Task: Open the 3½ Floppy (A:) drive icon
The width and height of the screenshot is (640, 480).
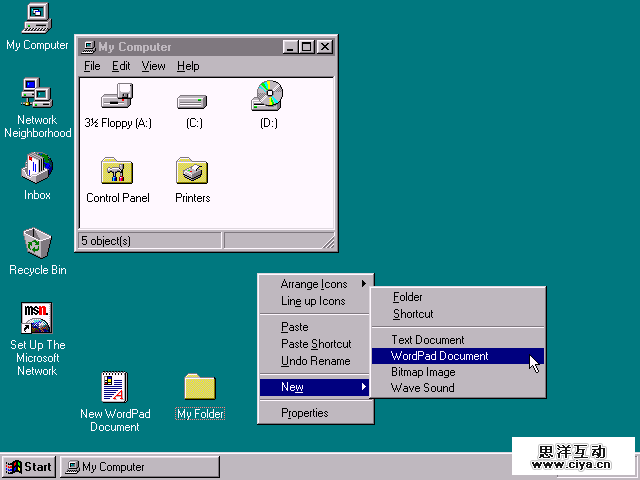Action: 117,98
